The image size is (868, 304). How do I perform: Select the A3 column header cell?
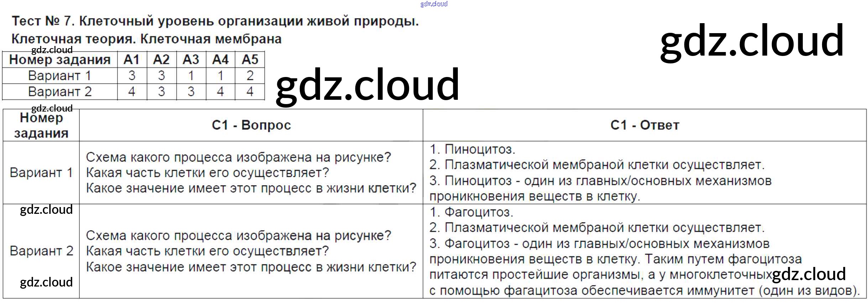[191, 60]
